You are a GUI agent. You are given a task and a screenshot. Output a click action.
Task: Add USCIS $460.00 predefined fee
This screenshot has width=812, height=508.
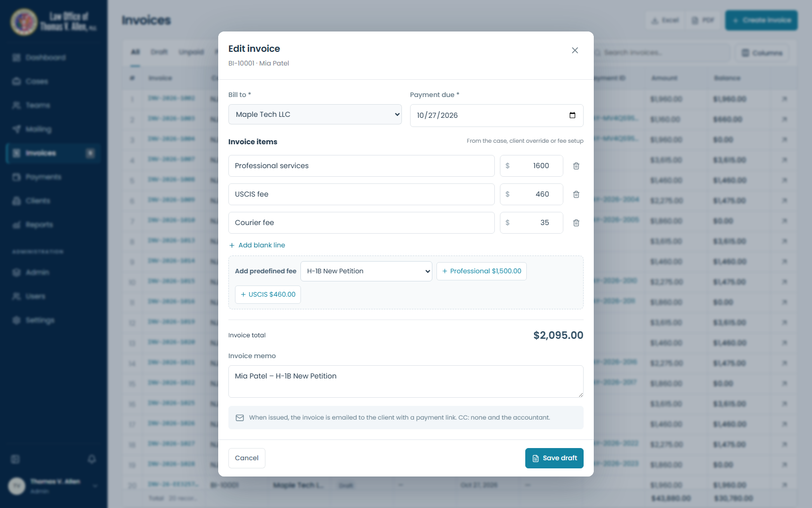[x=268, y=295]
